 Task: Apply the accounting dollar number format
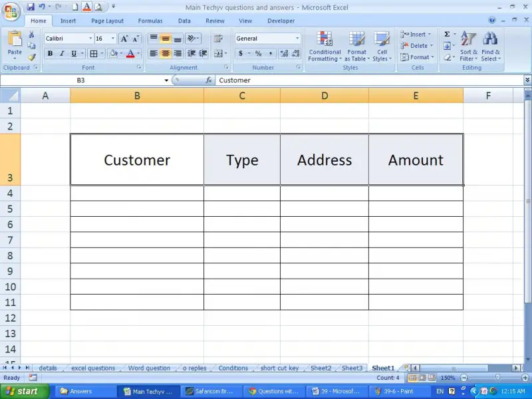241,54
